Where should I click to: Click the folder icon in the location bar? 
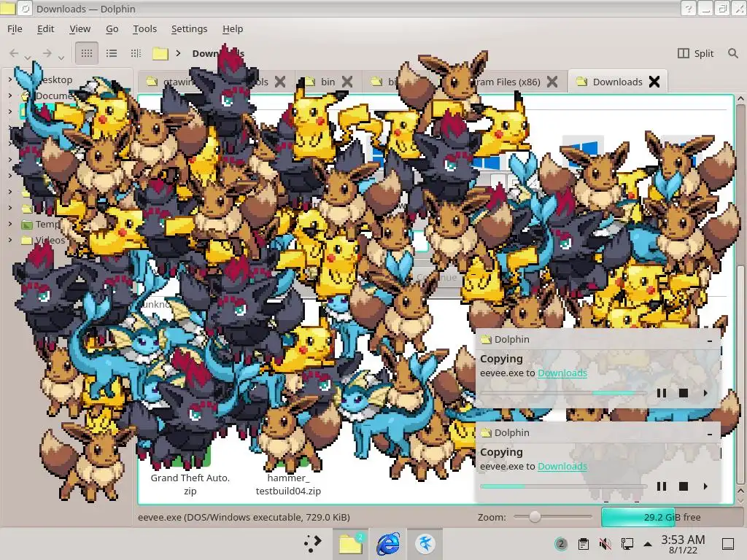point(160,53)
